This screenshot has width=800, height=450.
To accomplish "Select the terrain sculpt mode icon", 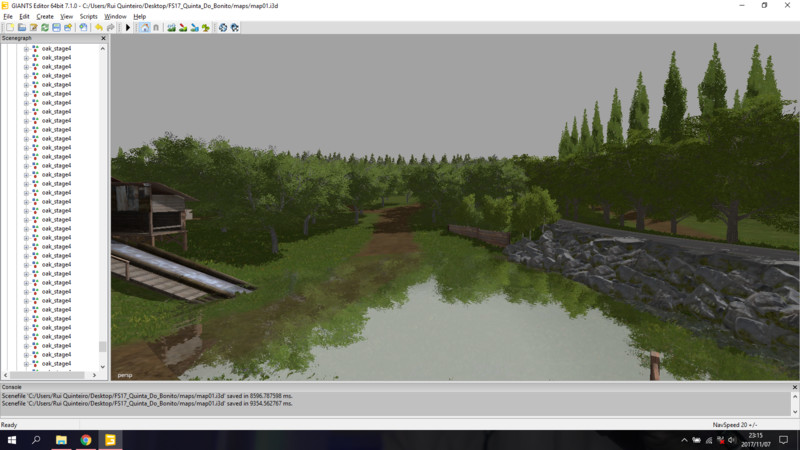I will click(172, 28).
